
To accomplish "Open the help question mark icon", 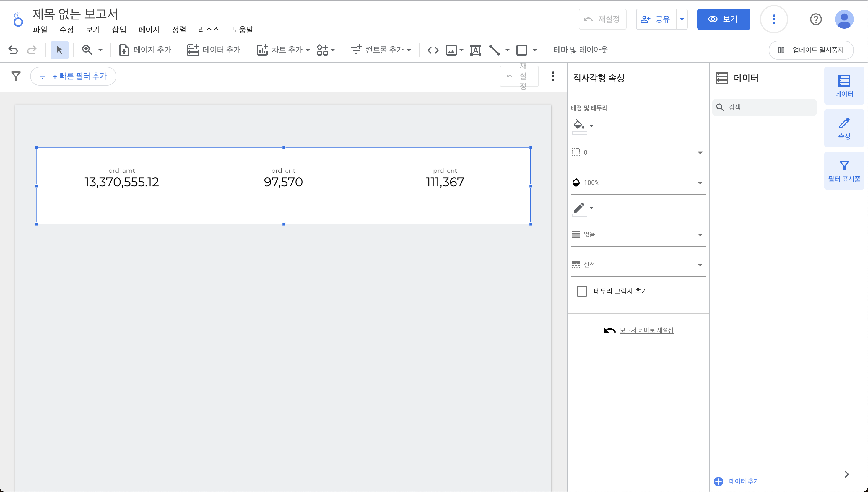I will (x=816, y=19).
